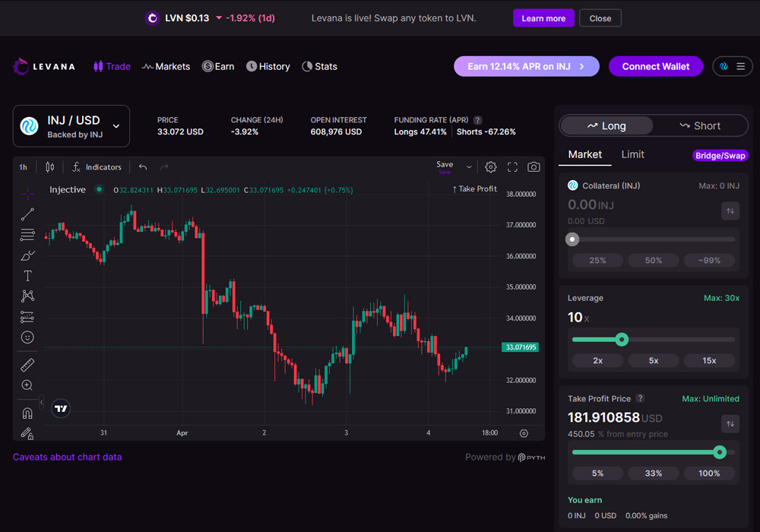Viewport: 760px width, 532px height.
Task: Open the hamburger menu in header
Action: tap(740, 66)
